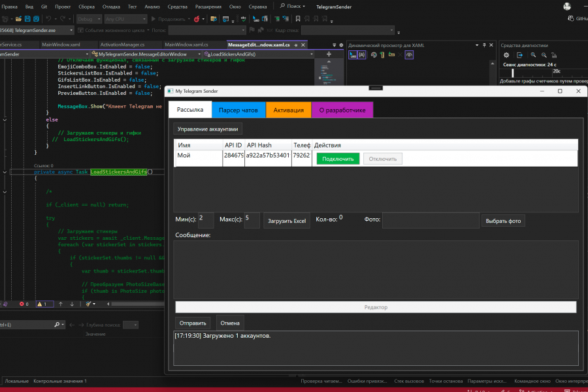
Task: Click the Отмена button
Action: coord(230,323)
